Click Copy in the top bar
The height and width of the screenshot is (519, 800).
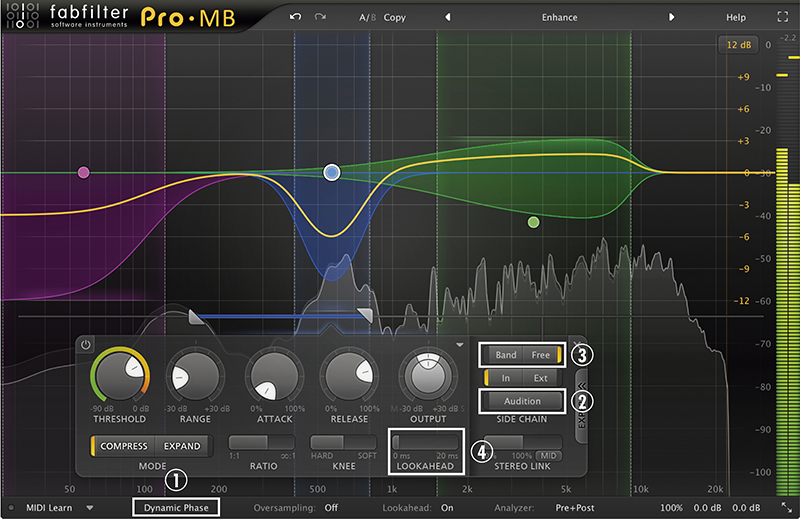point(394,17)
